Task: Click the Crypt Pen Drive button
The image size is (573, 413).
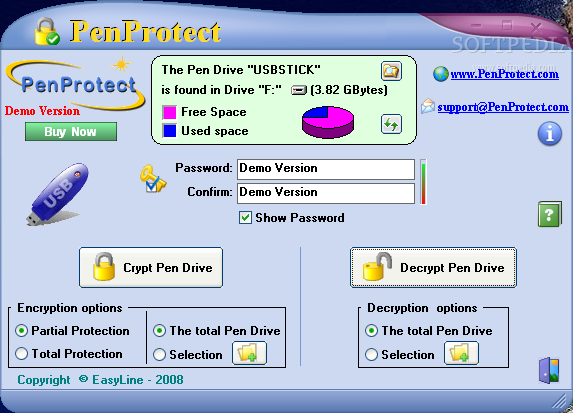Action: 151,268
